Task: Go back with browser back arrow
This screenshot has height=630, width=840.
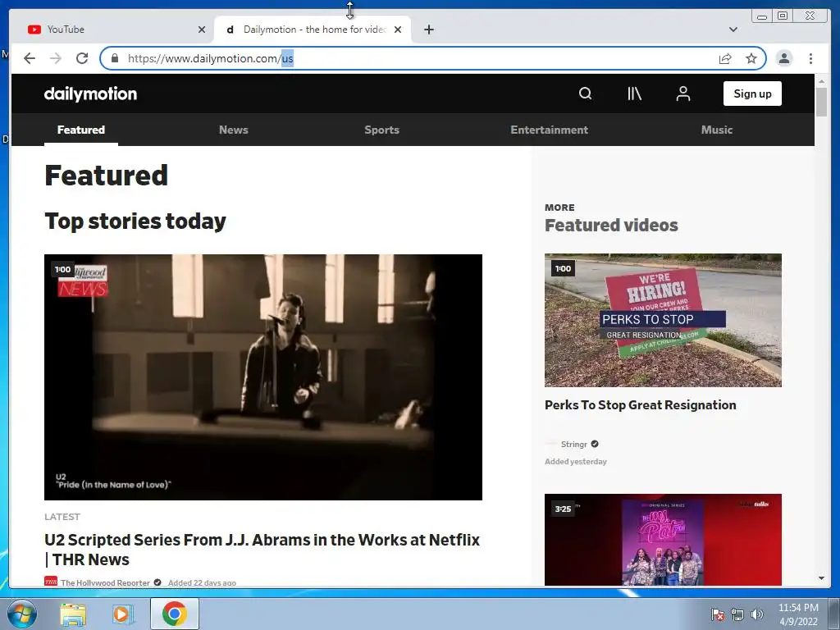Action: (x=30, y=58)
